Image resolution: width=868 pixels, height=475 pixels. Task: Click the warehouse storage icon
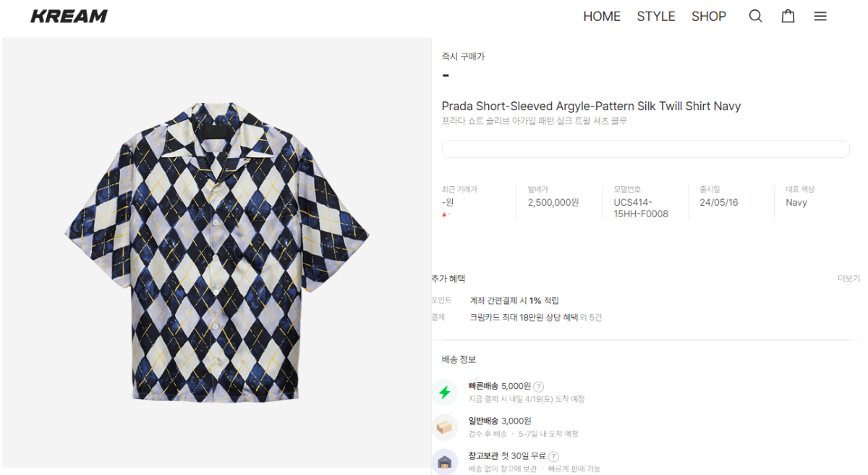445,461
